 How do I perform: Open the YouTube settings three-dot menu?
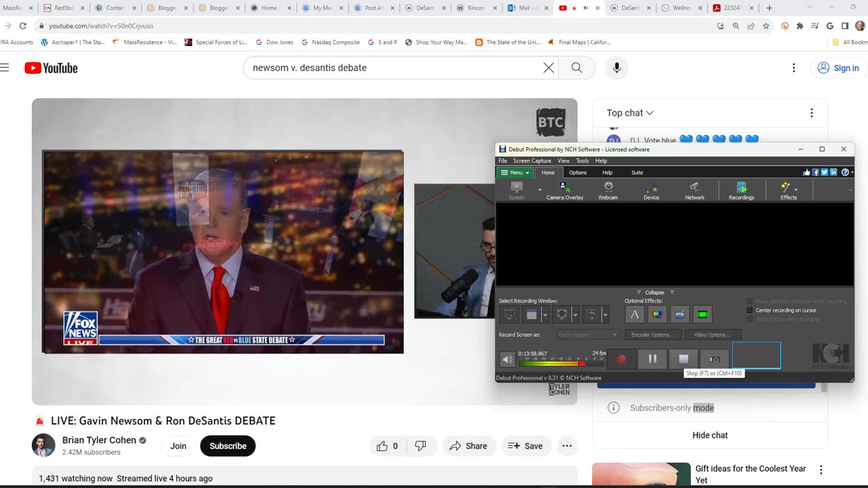tap(793, 68)
